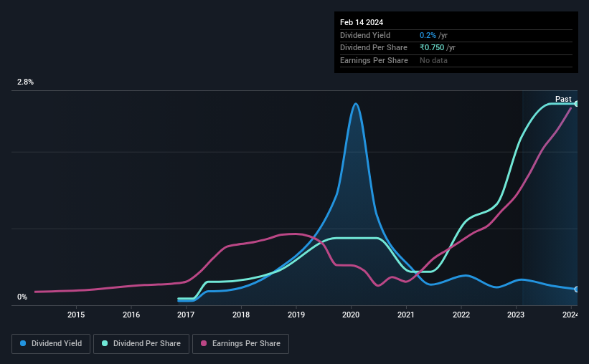Click the 2016 x-axis label

(131, 315)
